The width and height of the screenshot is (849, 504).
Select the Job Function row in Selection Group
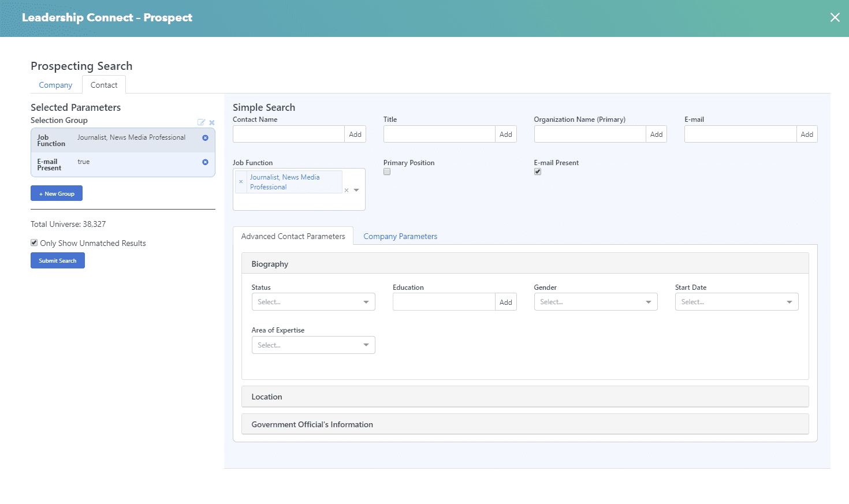click(x=122, y=140)
